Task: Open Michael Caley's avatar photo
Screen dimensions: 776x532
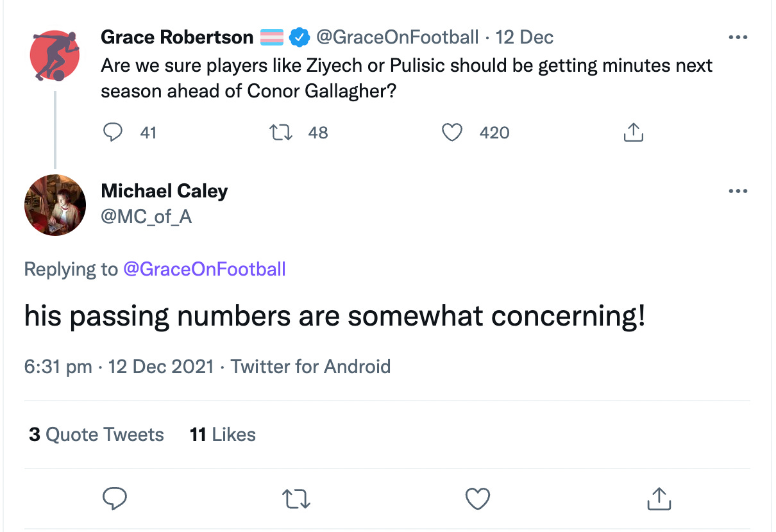Action: tap(55, 205)
